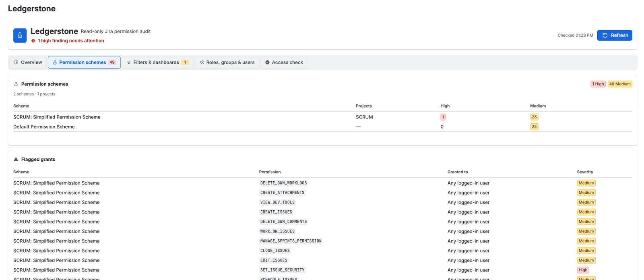Click the CLOSE_ISSUES permission

(275, 251)
